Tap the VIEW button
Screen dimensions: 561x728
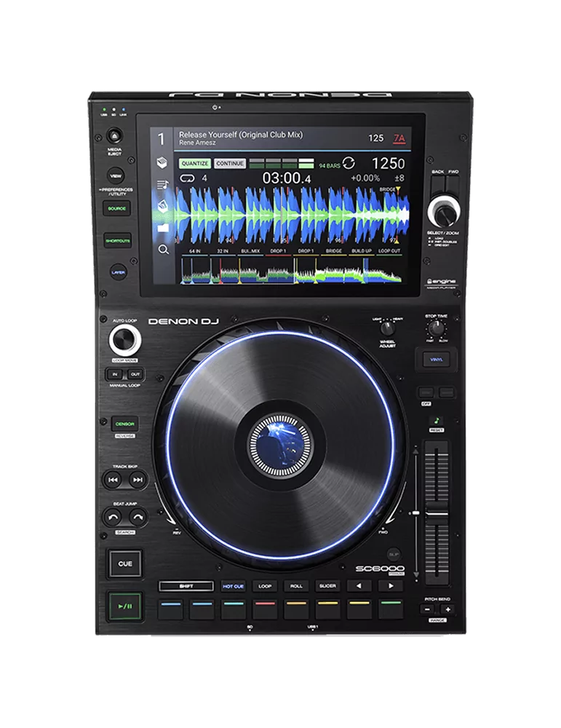tap(116, 176)
